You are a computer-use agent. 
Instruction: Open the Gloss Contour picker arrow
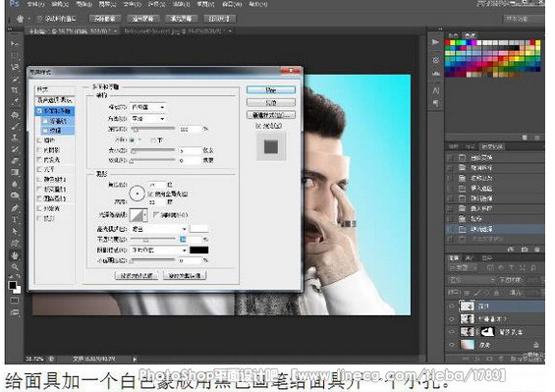(145, 215)
